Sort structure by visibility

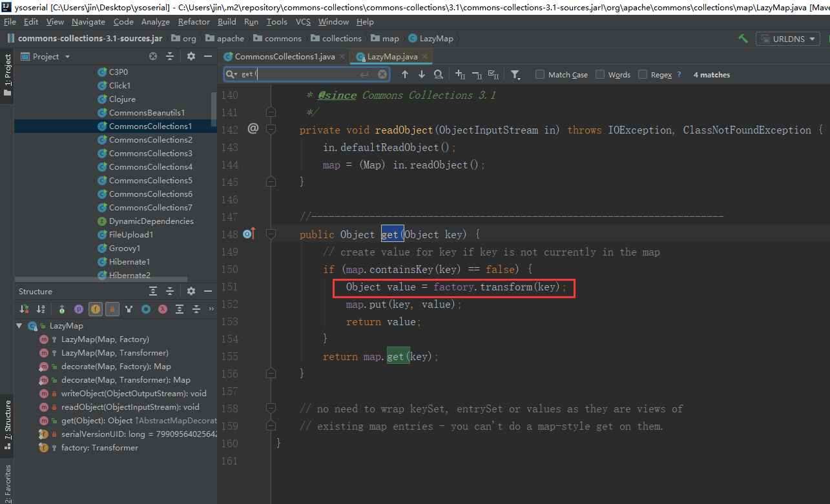point(25,309)
